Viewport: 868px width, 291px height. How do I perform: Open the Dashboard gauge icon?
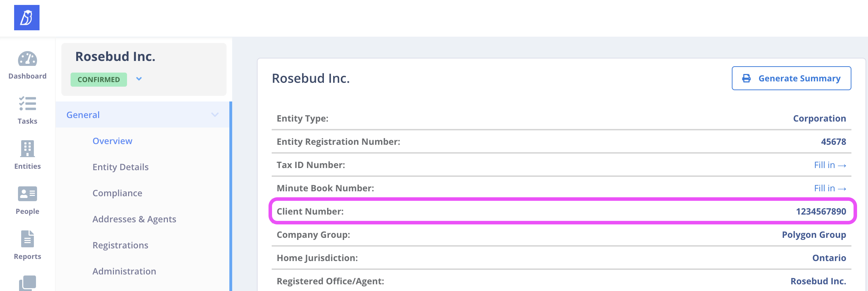(x=28, y=59)
